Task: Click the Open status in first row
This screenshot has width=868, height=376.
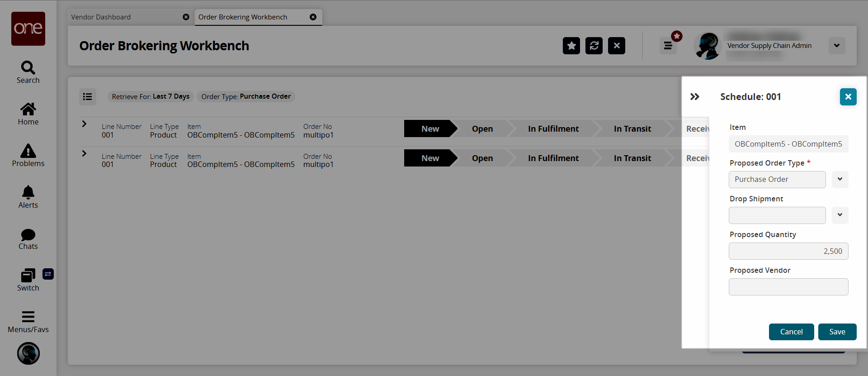Action: pyautogui.click(x=482, y=129)
